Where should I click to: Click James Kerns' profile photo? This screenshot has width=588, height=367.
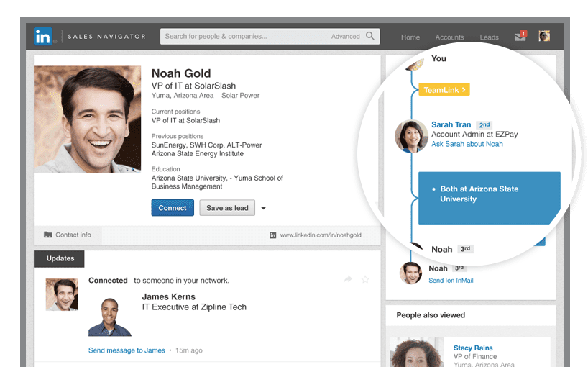pos(110,317)
